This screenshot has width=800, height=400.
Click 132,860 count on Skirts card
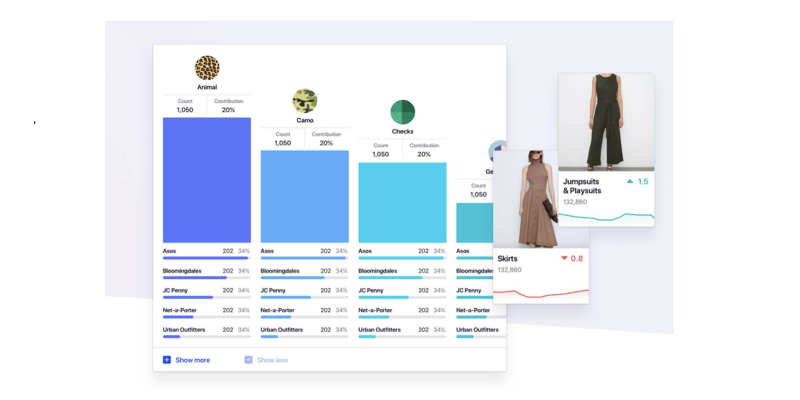coord(510,269)
